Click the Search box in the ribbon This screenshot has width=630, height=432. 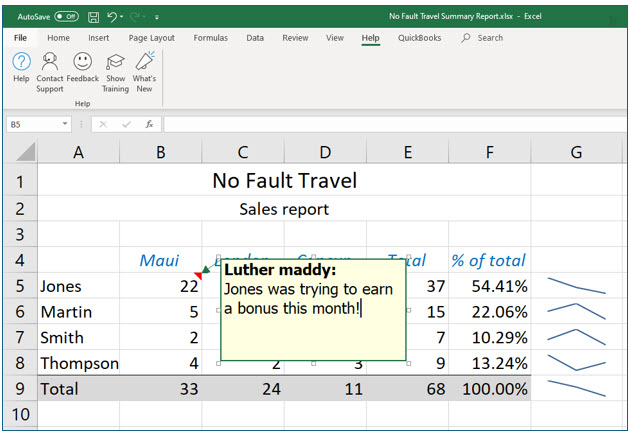pyautogui.click(x=482, y=38)
